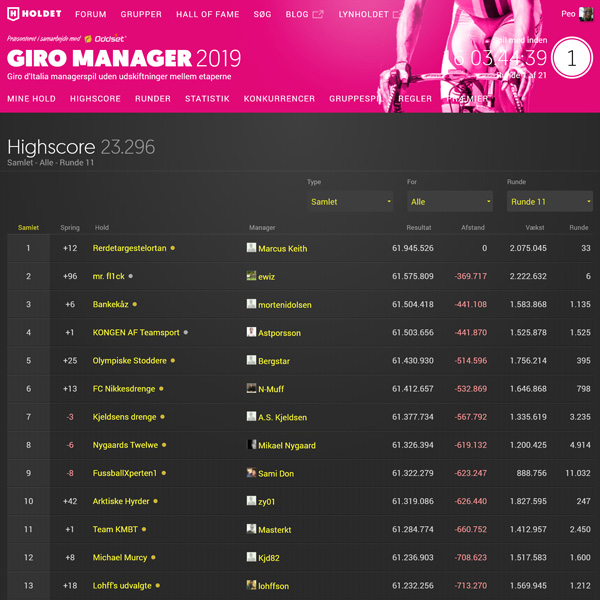
Task: Sort by Vækst column header
Action: click(x=535, y=227)
